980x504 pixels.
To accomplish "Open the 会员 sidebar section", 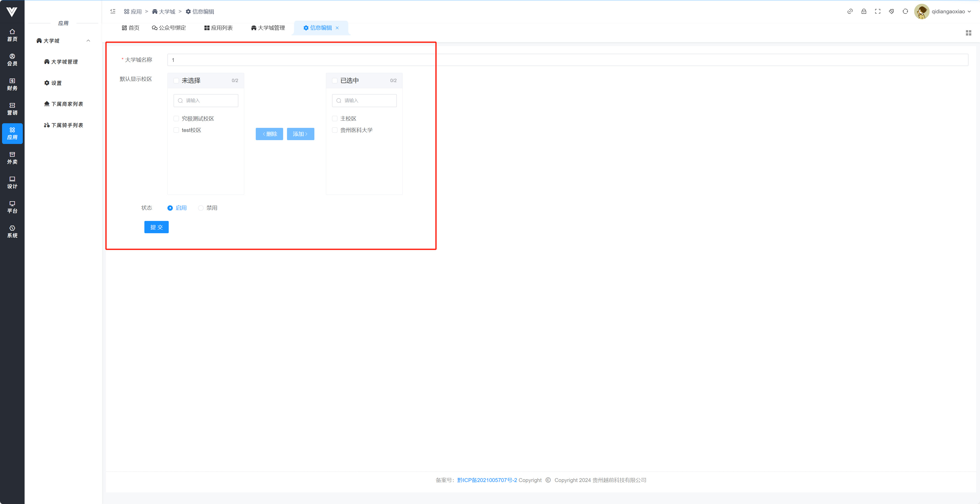I will [12, 60].
